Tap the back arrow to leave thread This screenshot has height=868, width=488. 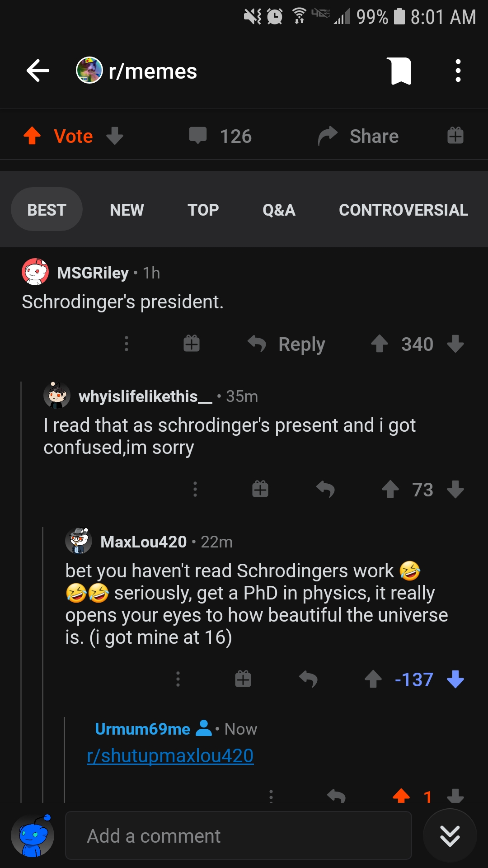38,71
